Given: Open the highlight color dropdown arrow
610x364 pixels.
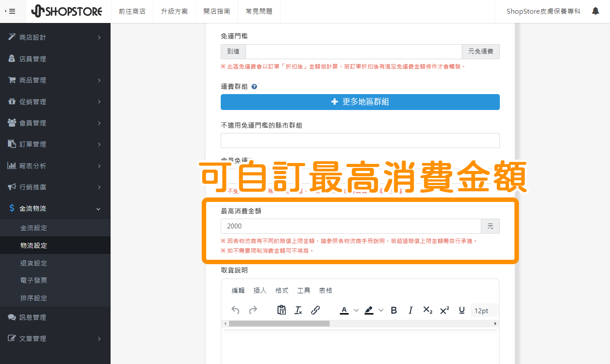Looking at the screenshot, I should click(381, 310).
